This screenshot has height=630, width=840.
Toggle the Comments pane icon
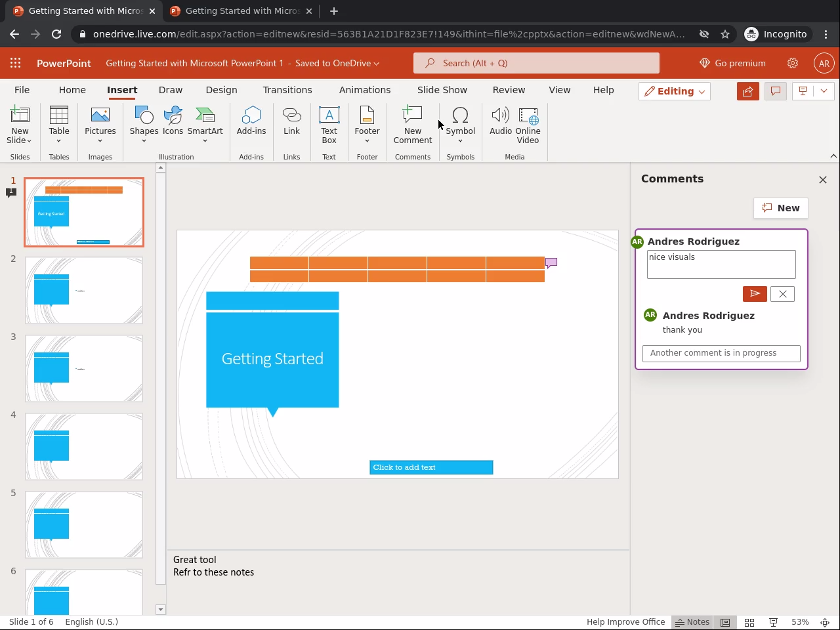[775, 91]
